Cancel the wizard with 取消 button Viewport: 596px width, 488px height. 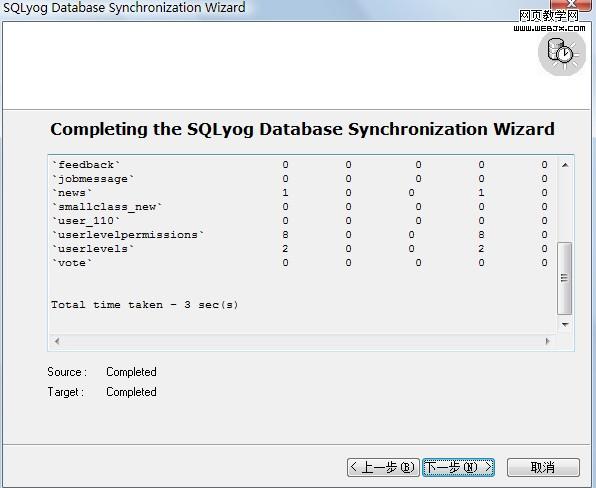click(543, 467)
